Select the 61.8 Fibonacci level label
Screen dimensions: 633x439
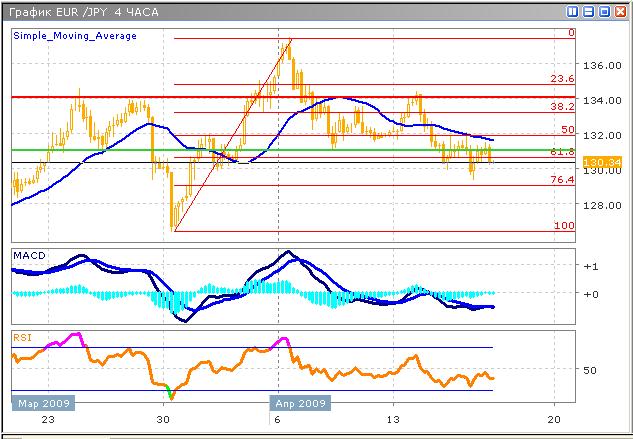(x=561, y=152)
